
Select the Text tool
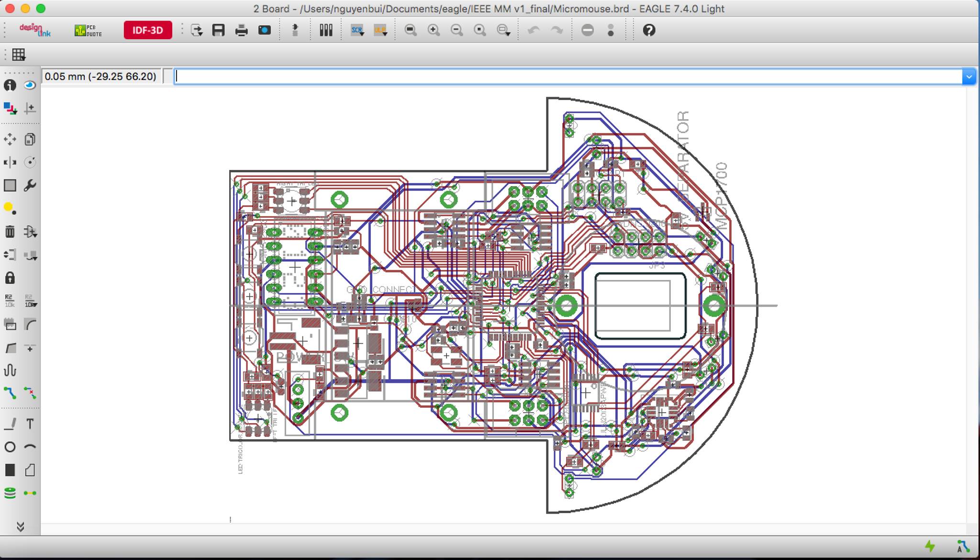tap(30, 424)
